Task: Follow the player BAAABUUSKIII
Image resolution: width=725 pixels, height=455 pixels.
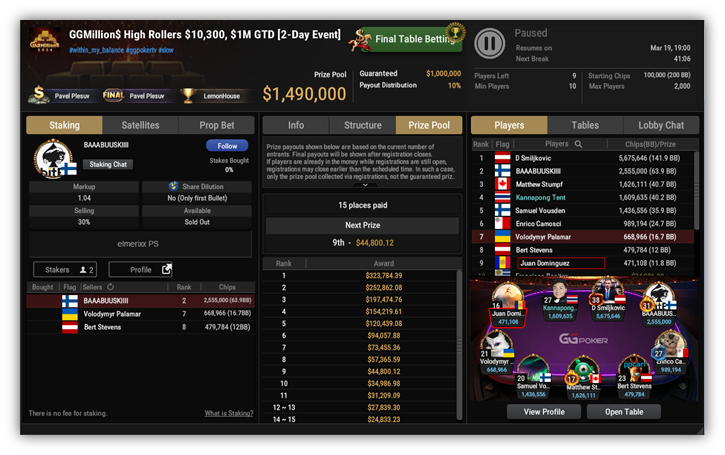Action: coord(227,146)
